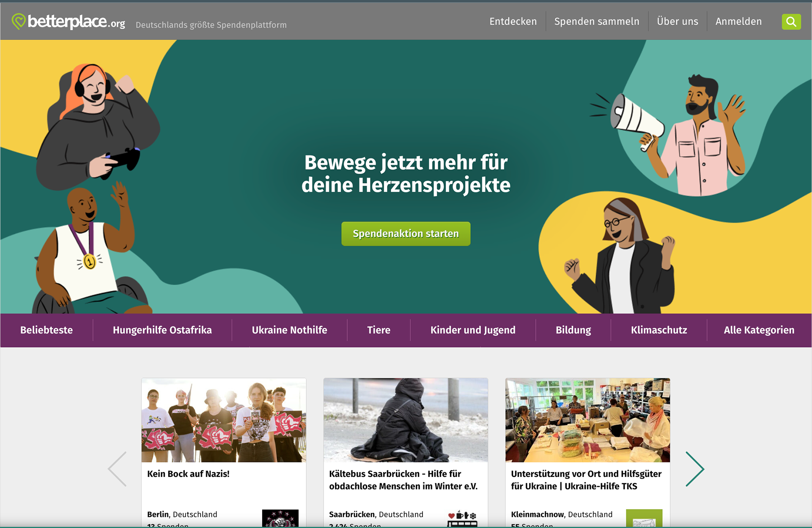Select the Hungerhilfe Ostafrika category tab

(162, 330)
